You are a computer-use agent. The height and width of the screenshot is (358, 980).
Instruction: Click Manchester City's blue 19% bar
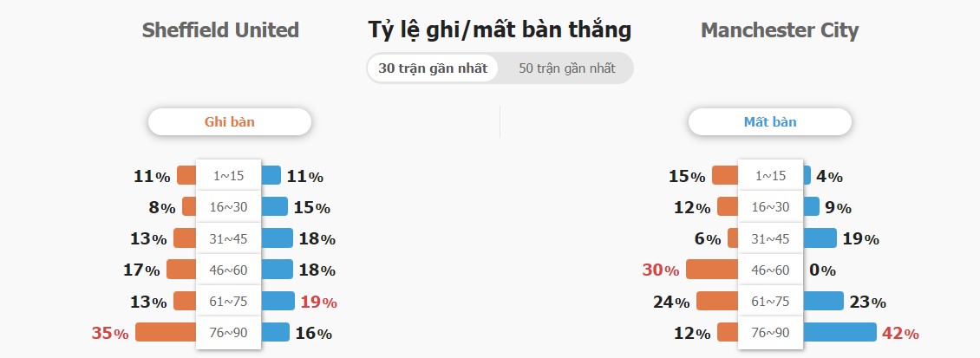pos(820,238)
